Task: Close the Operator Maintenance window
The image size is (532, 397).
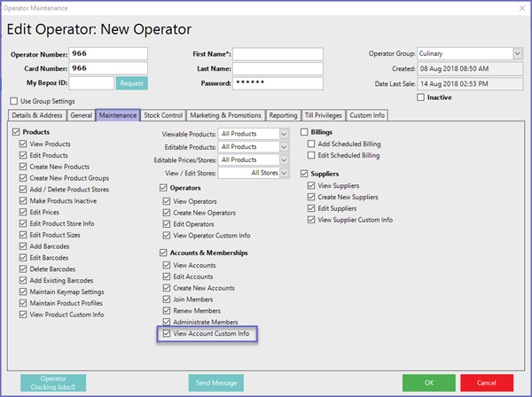Action: click(517, 9)
